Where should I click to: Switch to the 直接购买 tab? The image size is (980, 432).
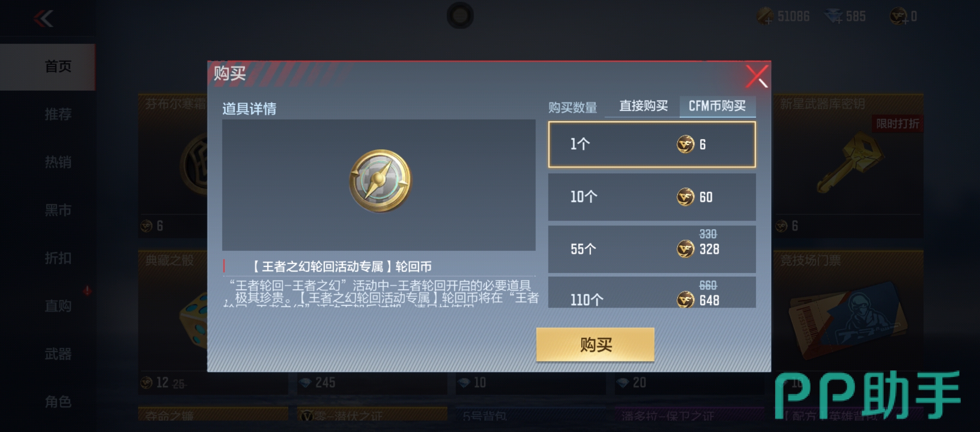point(643,106)
